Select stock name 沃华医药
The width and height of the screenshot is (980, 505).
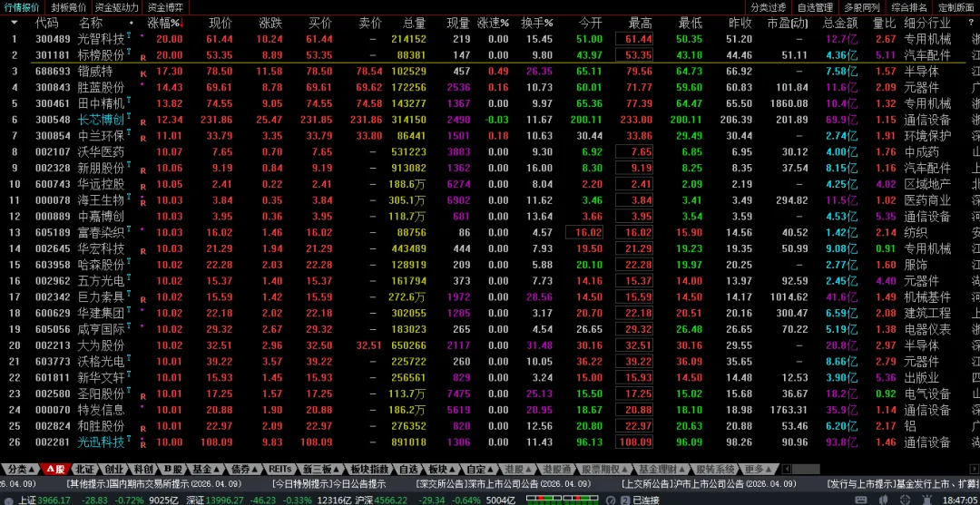101,151
